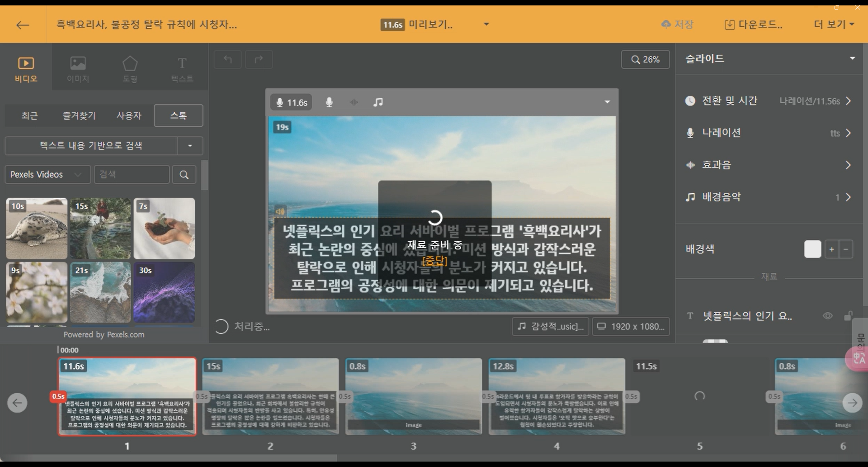This screenshot has height=467, width=868.
Task: Select the 넷플릭스의 인기 요.. text layer
Action: 747,316
